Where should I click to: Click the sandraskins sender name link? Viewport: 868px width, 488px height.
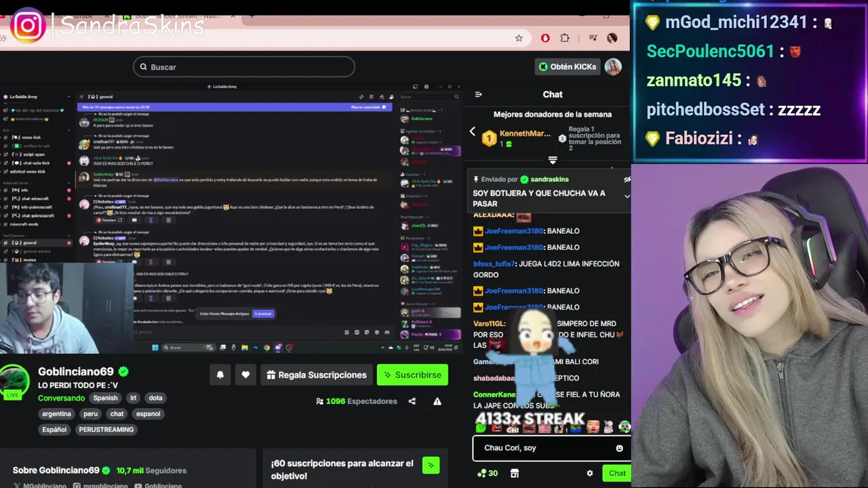click(x=549, y=180)
